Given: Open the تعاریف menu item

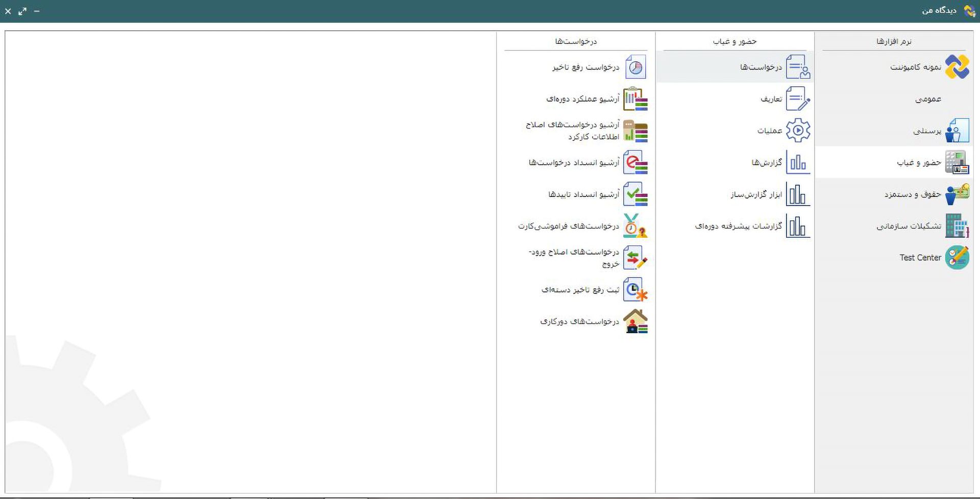Looking at the screenshot, I should [771, 99].
